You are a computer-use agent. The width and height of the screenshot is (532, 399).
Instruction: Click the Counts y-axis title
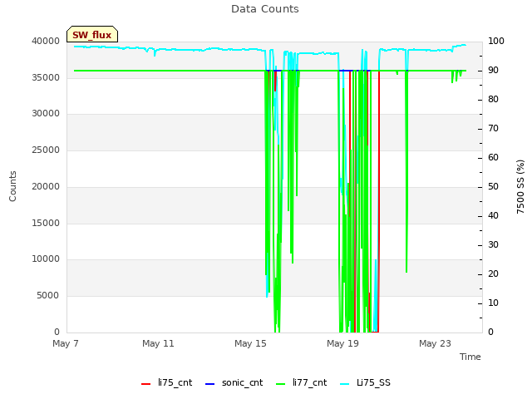12,186
